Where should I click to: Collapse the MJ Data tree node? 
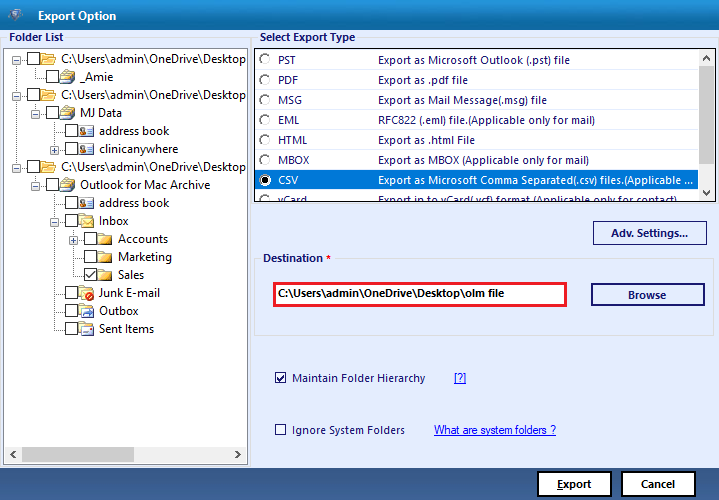pos(35,114)
